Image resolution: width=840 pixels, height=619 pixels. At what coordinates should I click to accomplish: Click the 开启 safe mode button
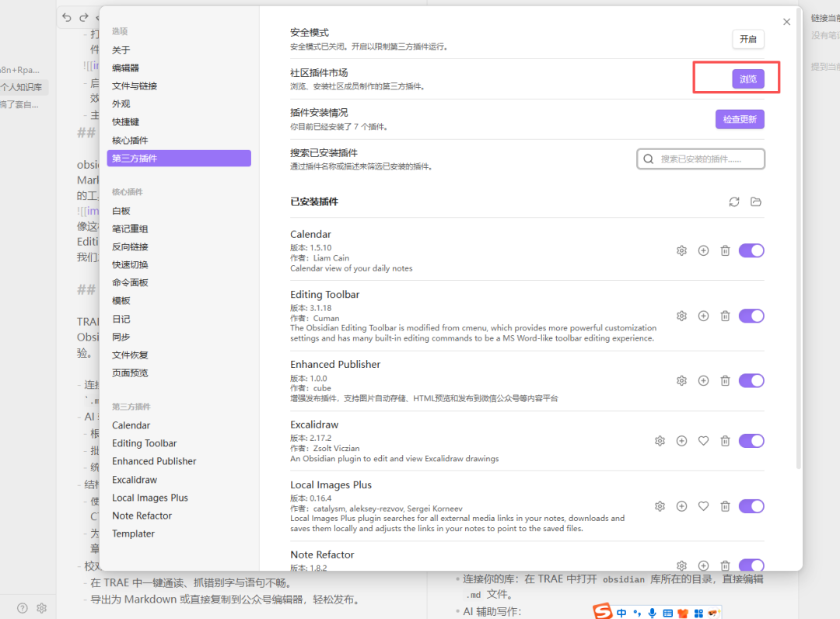748,39
